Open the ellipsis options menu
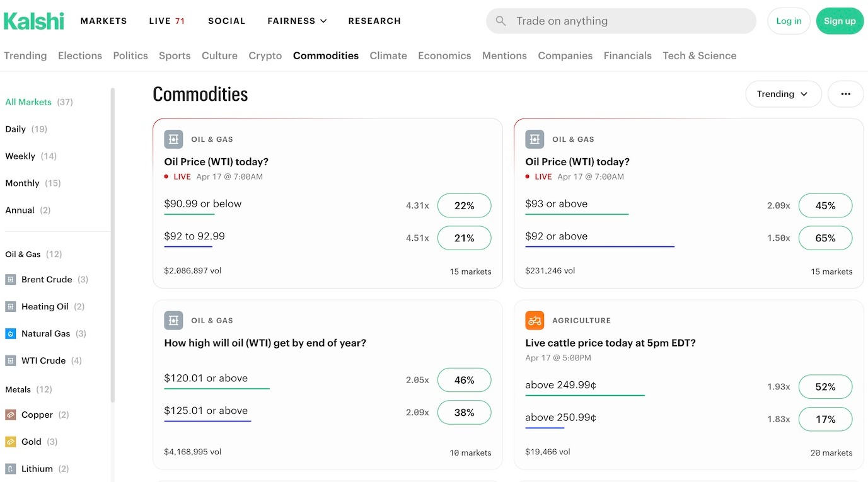868x482 pixels. click(845, 93)
